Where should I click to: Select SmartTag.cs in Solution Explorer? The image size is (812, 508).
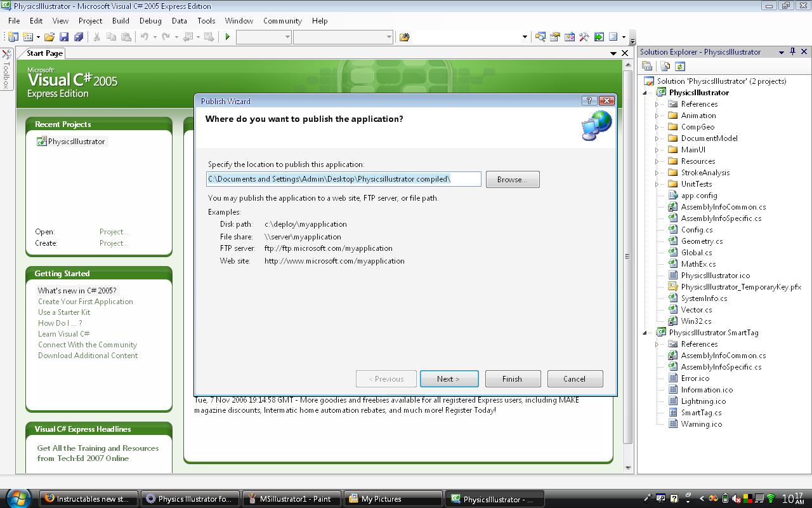tap(701, 412)
